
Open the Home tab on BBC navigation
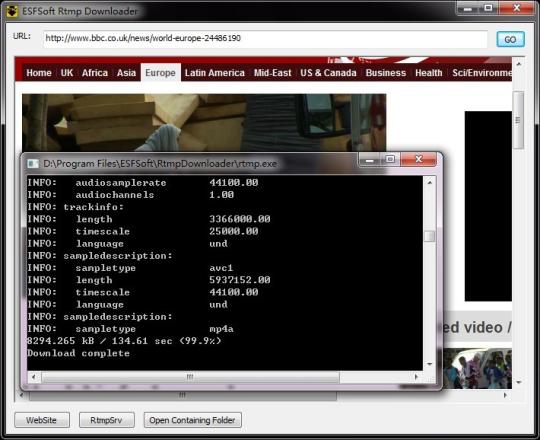tap(39, 73)
